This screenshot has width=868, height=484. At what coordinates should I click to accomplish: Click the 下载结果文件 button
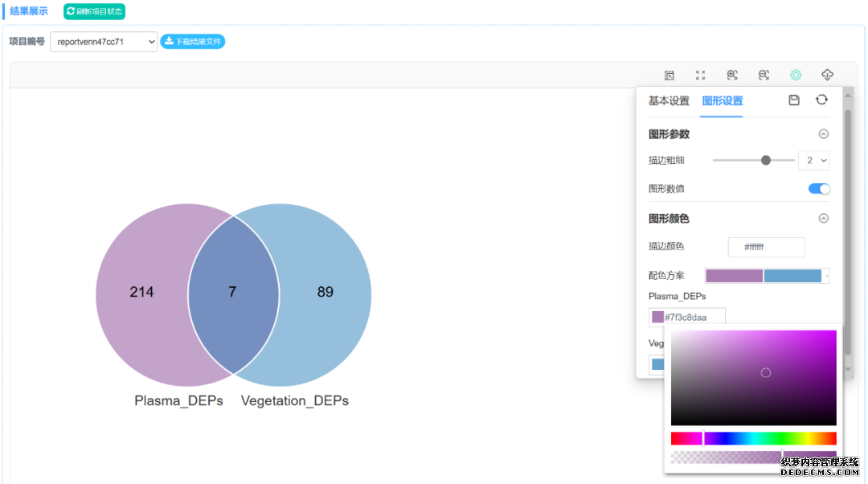coord(193,42)
